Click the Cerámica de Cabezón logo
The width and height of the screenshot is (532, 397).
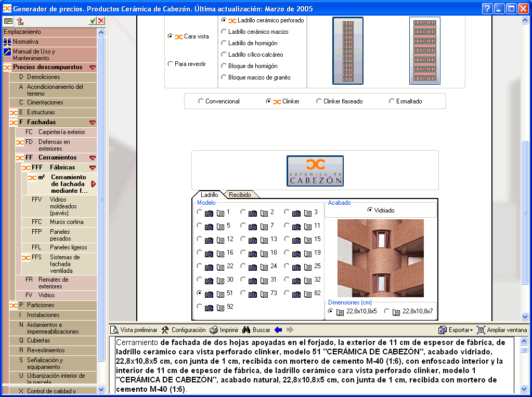point(315,170)
